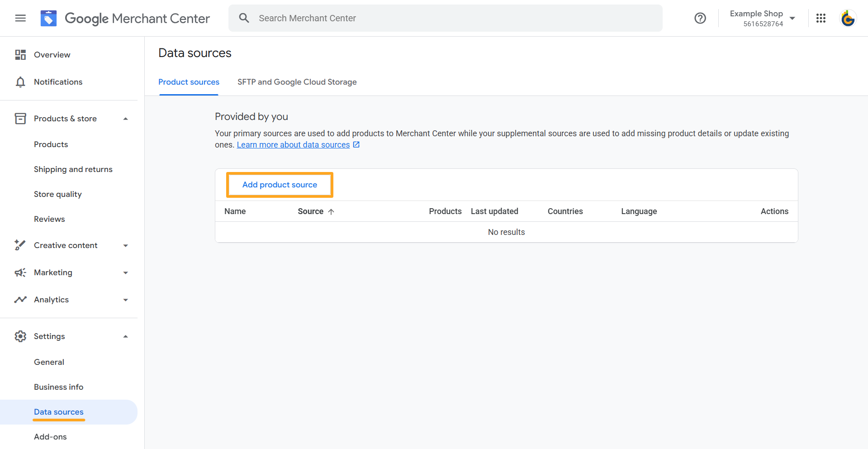Click the external link icon after Learn more
The image size is (868, 449).
point(356,144)
